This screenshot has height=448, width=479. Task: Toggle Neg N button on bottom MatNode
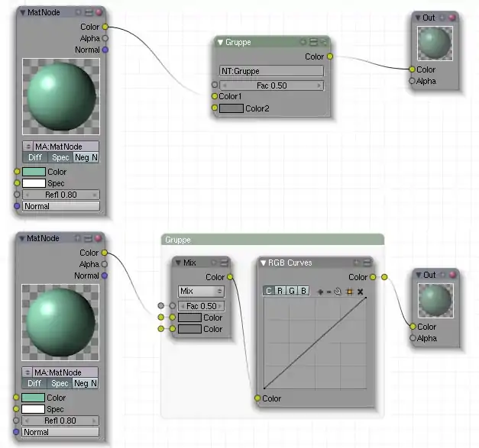pos(86,383)
